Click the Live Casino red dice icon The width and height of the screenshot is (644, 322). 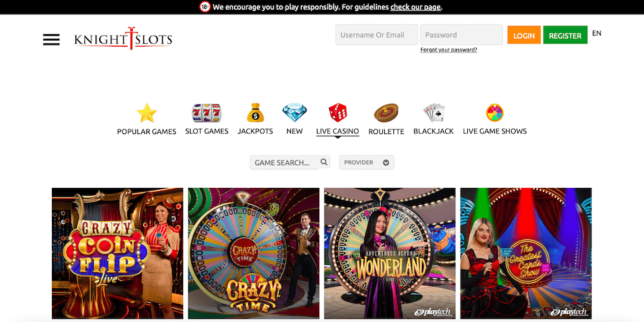(338, 113)
